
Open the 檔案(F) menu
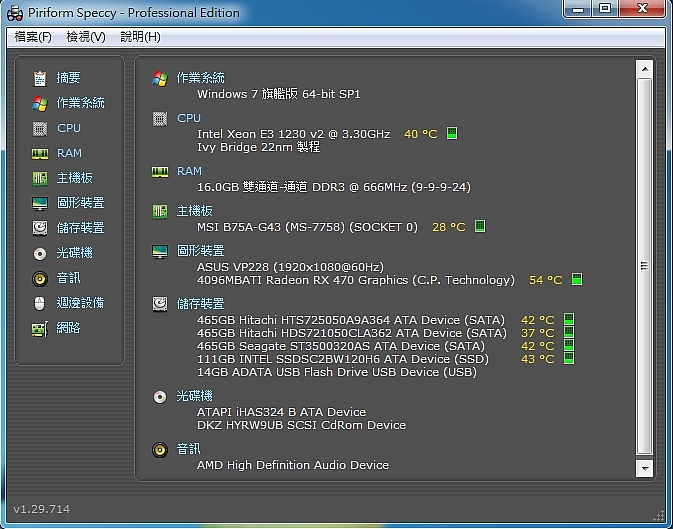point(33,37)
